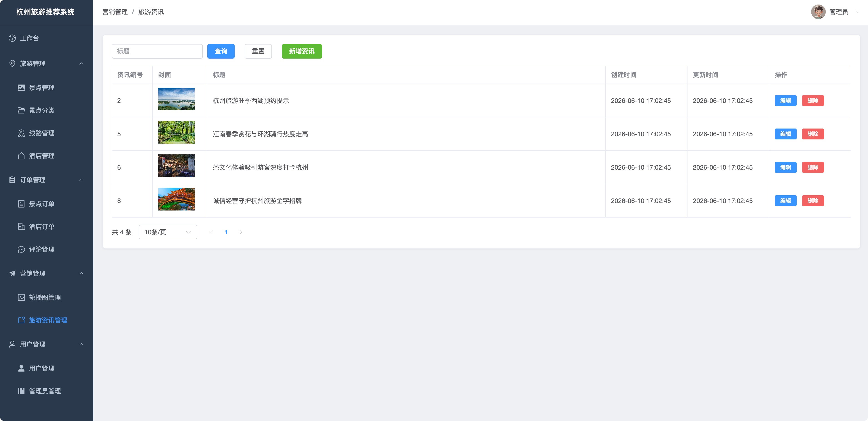Click the 用户管理 group person outline icon
The image size is (868, 421).
(x=12, y=344)
